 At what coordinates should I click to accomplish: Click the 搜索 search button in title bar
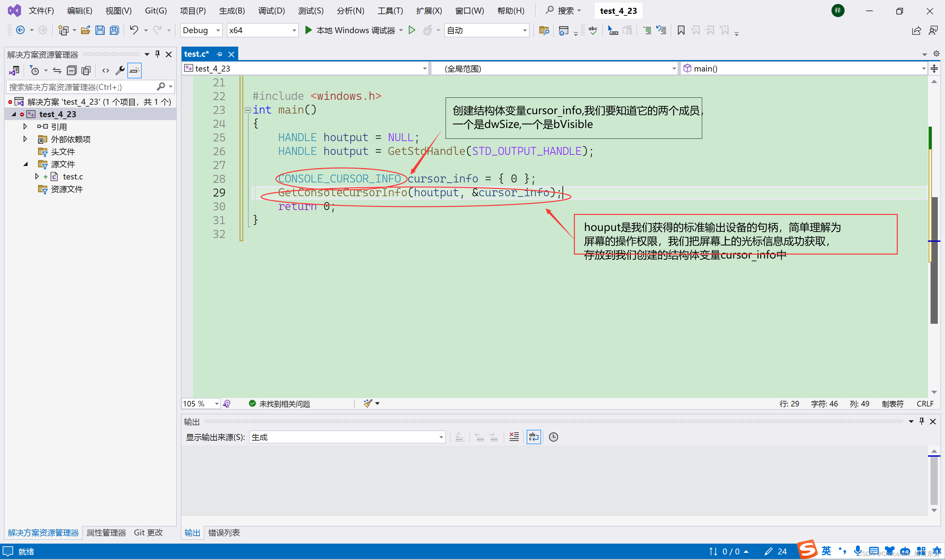563,10
